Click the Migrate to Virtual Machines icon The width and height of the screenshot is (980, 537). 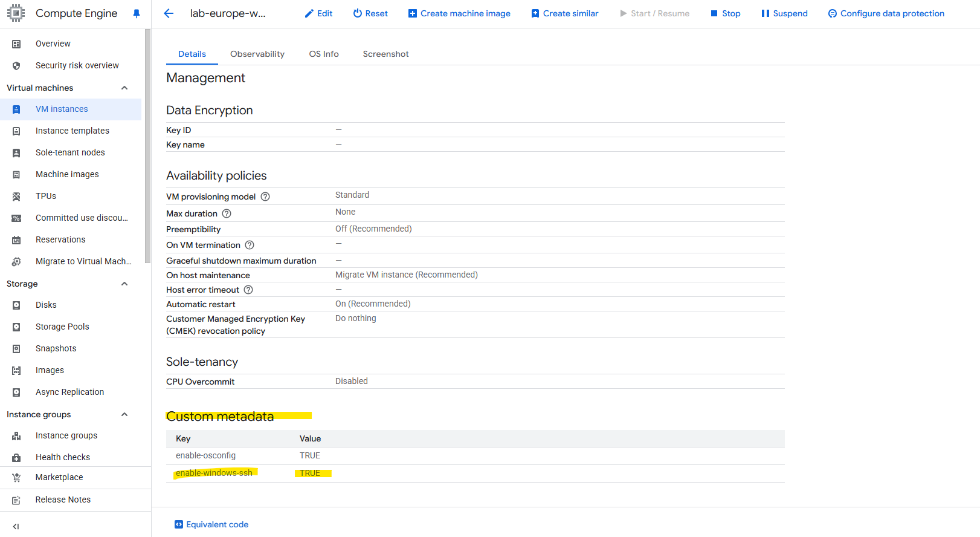point(16,261)
